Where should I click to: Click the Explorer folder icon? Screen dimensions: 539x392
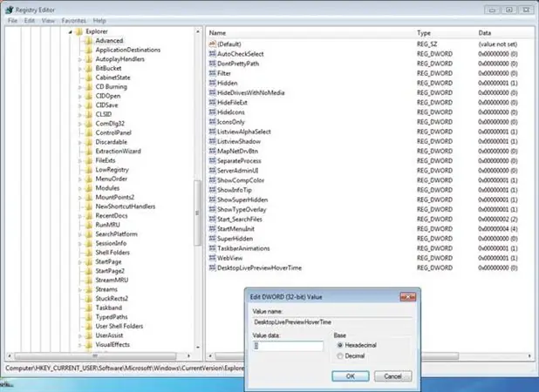tap(79, 31)
